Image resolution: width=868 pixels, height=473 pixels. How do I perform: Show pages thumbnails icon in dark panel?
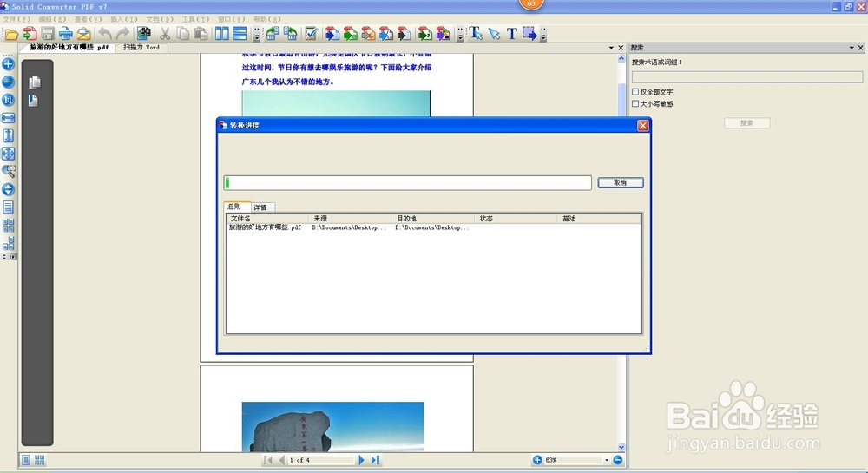[x=35, y=82]
